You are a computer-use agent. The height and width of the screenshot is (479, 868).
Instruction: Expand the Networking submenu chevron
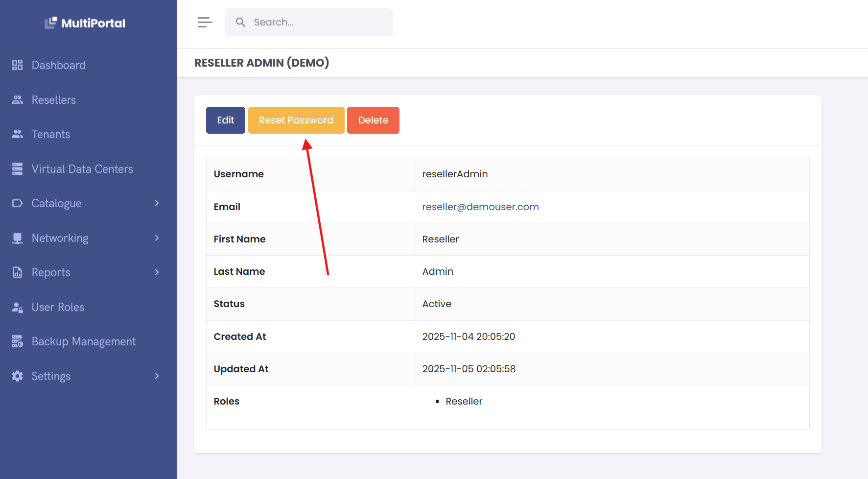[157, 238]
